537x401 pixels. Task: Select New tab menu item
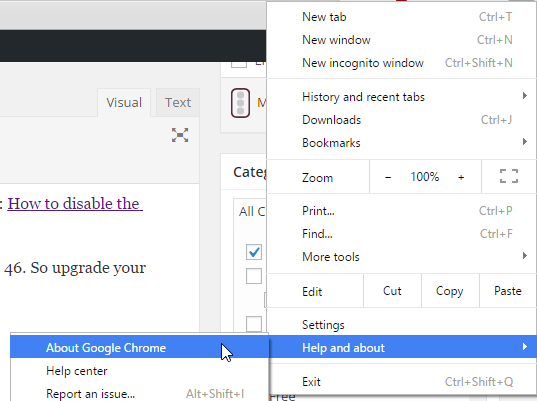click(x=401, y=17)
